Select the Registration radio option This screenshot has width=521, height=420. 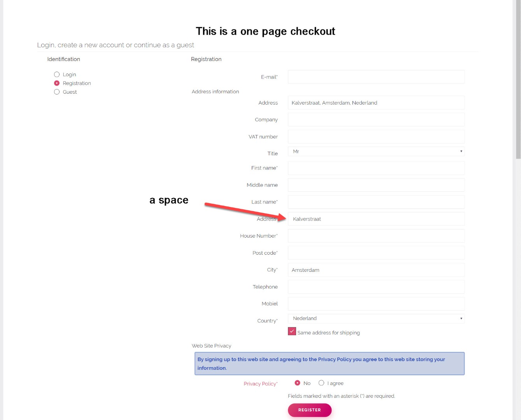57,83
